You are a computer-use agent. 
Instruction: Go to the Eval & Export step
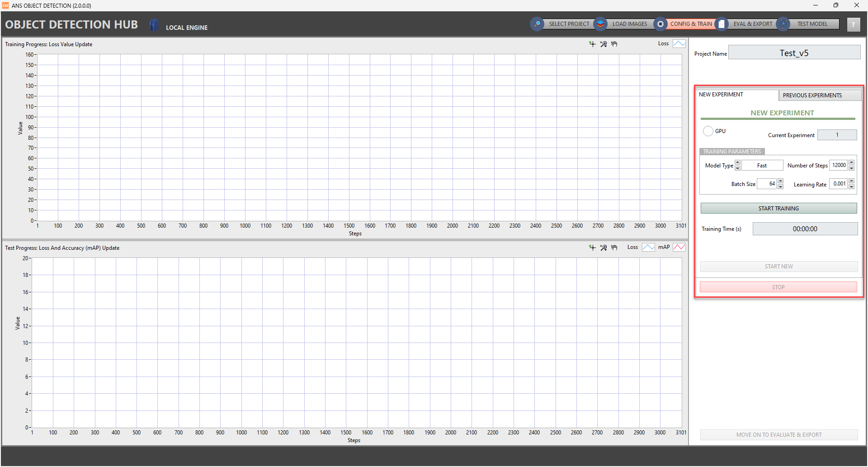tap(752, 24)
